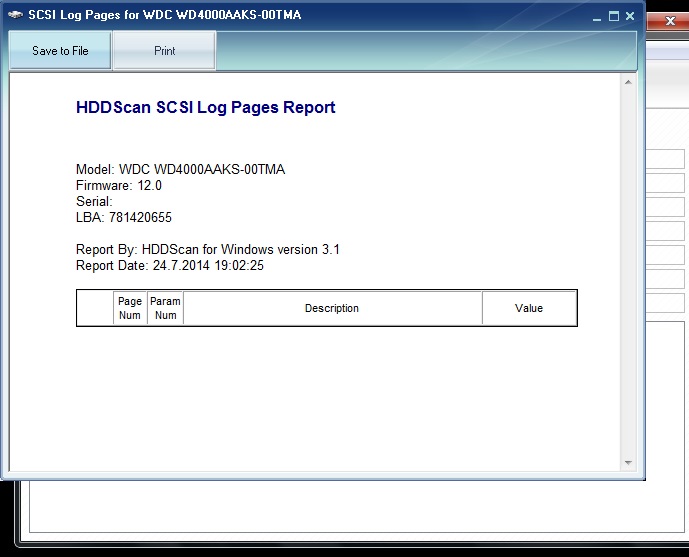This screenshot has width=689, height=557.
Task: Click the Save to File button
Action: click(x=60, y=51)
